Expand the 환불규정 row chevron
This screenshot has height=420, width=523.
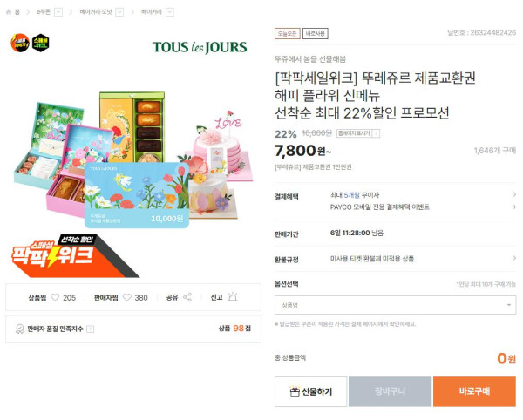click(514, 258)
